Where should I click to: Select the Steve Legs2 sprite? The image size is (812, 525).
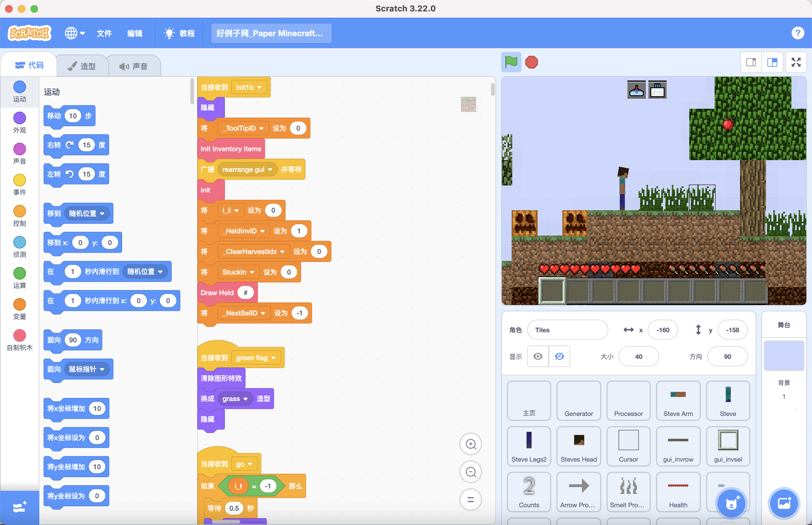[x=529, y=446]
